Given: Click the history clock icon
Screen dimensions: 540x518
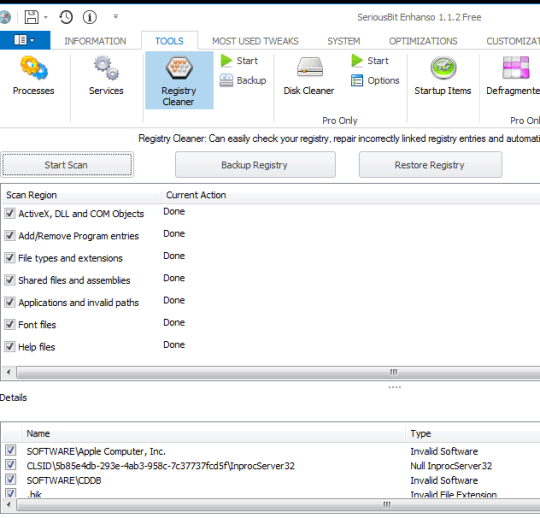Looking at the screenshot, I should (x=66, y=17).
